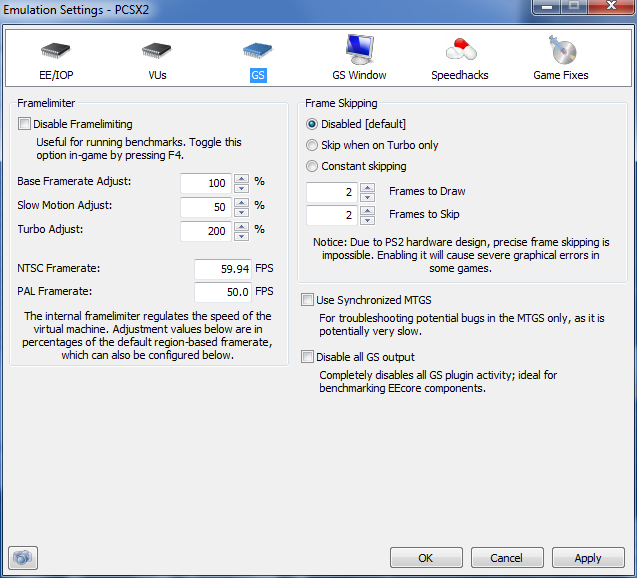This screenshot has height=578, width=637.
Task: Increase Base Framerate Adjust with up arrow
Action: (242, 178)
